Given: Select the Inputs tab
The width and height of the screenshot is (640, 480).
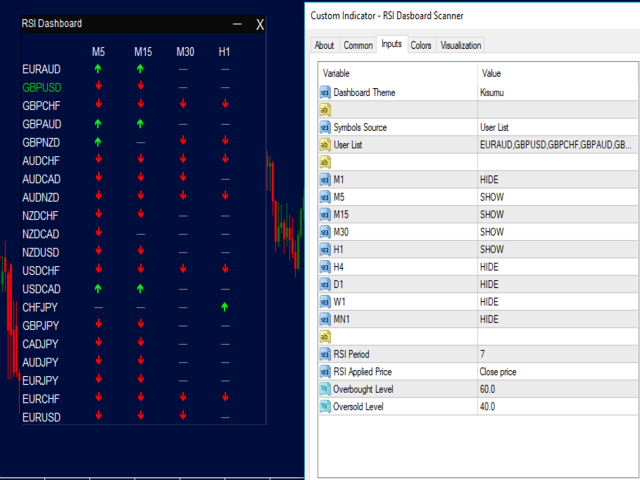Looking at the screenshot, I should [x=391, y=44].
